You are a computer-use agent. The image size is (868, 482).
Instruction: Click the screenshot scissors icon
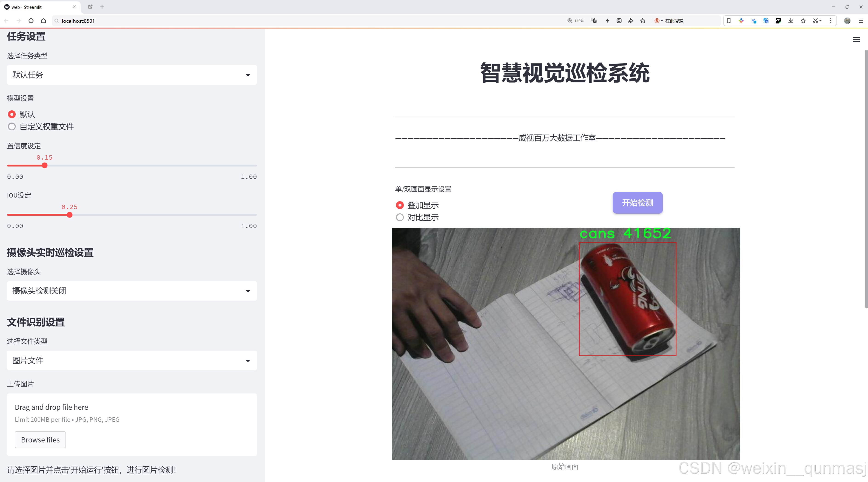(815, 20)
